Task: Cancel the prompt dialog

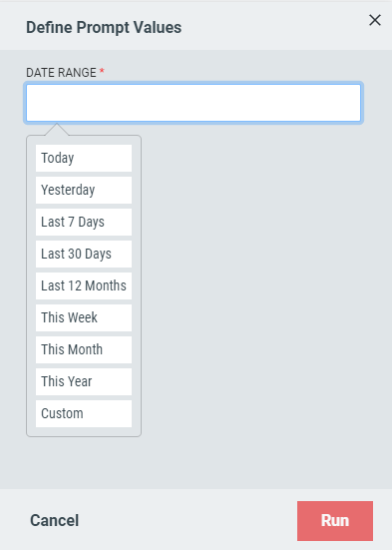Action: tap(54, 520)
